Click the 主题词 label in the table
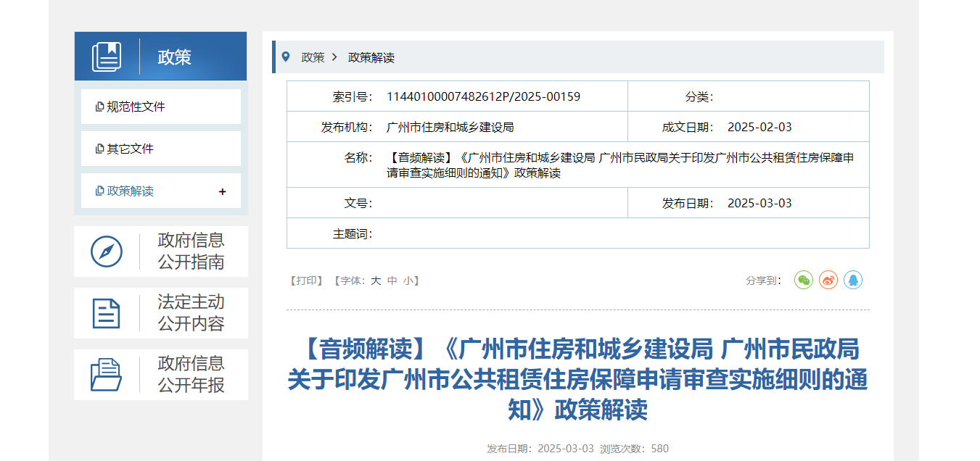Viewport: 980px width, 461px height. (x=353, y=233)
